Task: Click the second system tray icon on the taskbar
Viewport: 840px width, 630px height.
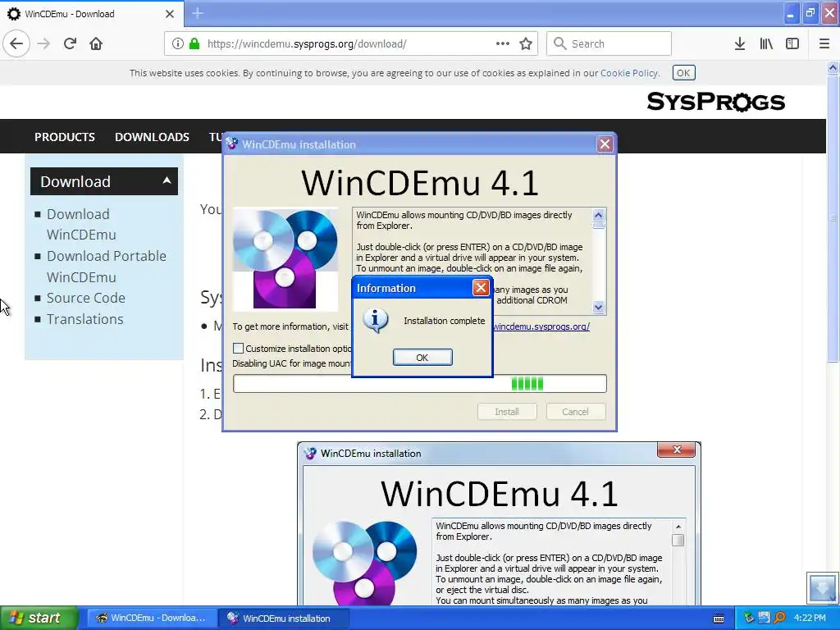Action: (x=764, y=618)
